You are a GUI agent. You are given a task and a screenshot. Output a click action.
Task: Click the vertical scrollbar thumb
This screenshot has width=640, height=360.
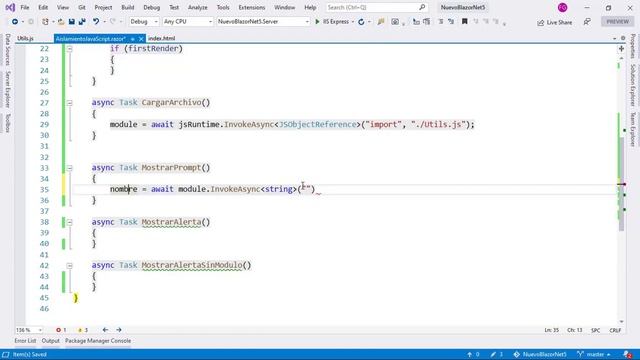click(x=621, y=183)
